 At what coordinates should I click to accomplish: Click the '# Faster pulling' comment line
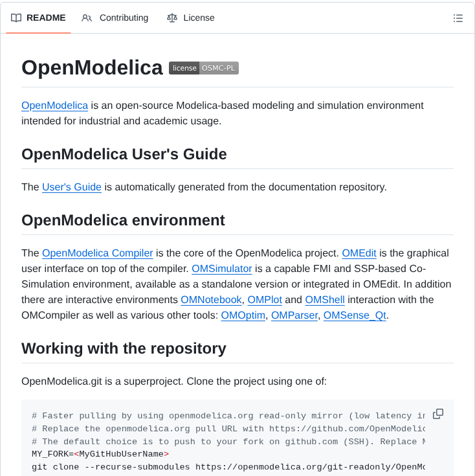(x=228, y=416)
